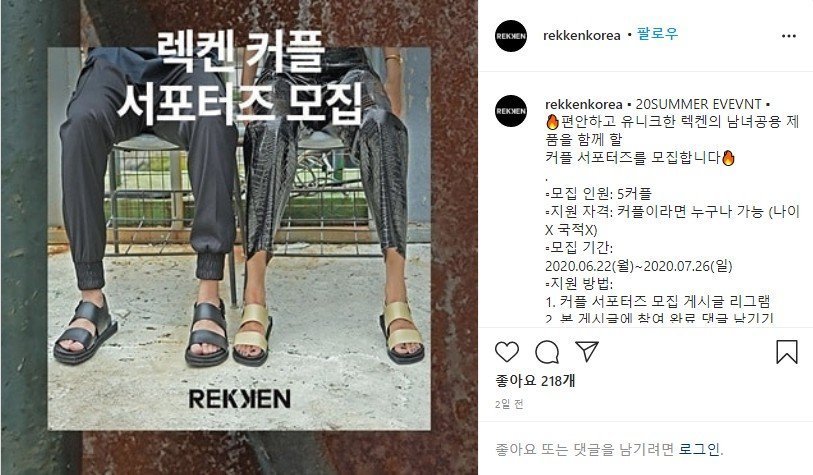
Task: Click the 렉켄 커플 서포터즈 모집 headline on the image
Action: coord(239,78)
